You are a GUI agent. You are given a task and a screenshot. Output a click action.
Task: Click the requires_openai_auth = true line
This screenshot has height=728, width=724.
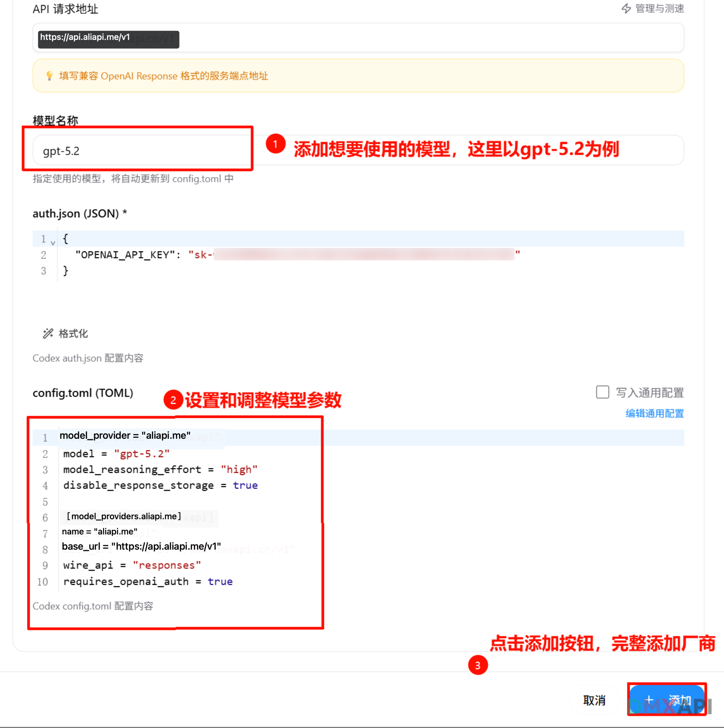click(148, 581)
